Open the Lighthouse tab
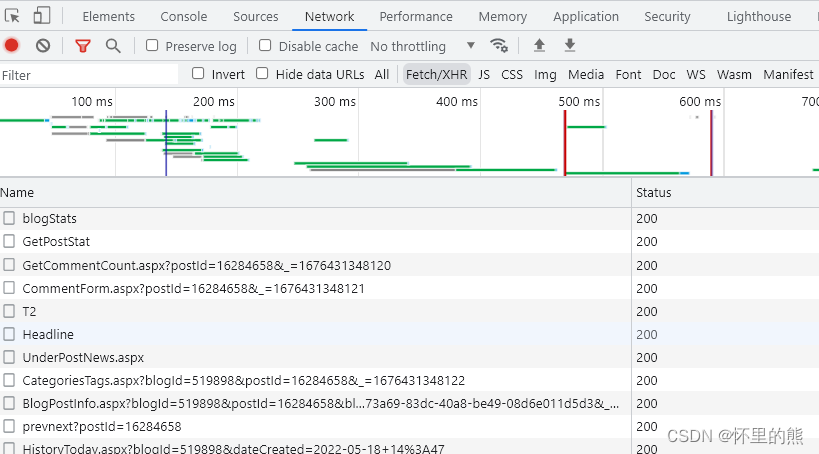 [759, 17]
